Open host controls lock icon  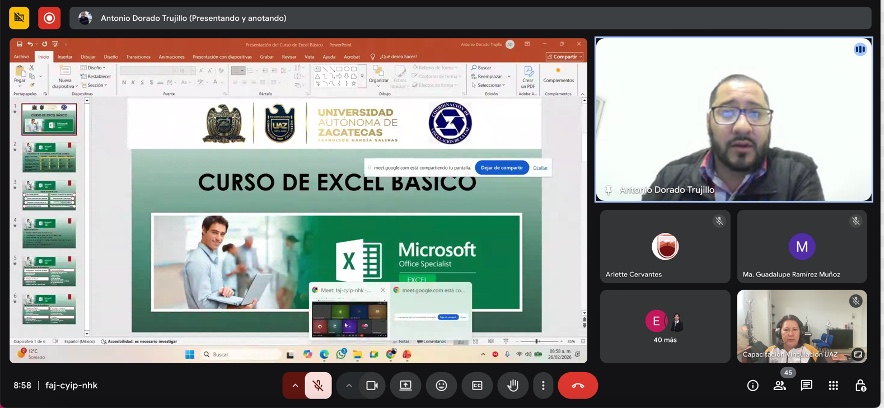tap(860, 385)
